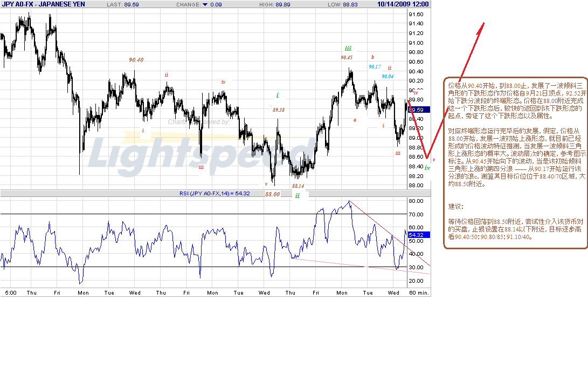
Task: Click the 88.80 price axis label
Action: tap(416, 147)
